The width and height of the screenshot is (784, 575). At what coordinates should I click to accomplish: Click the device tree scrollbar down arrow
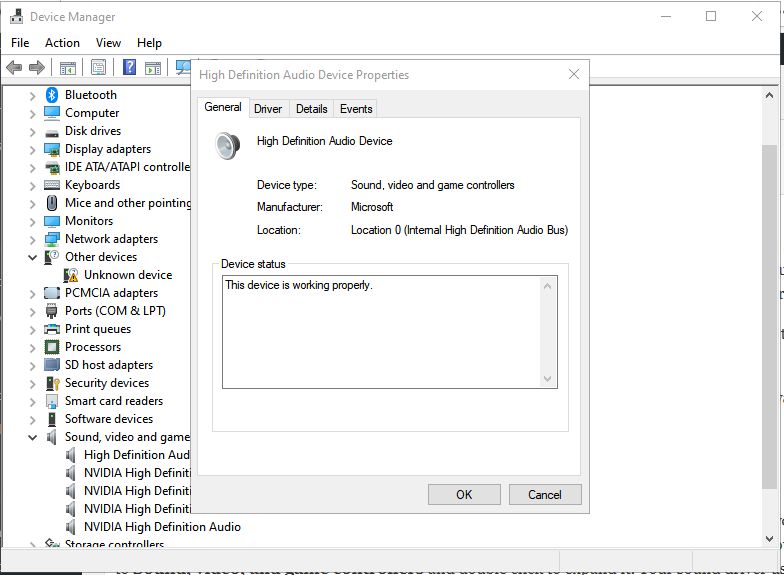(x=770, y=538)
